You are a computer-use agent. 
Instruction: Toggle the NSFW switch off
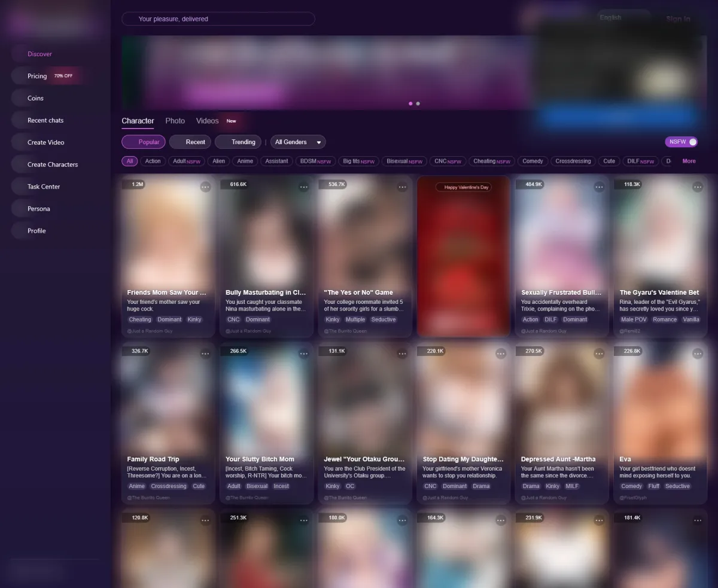pyautogui.click(x=682, y=142)
